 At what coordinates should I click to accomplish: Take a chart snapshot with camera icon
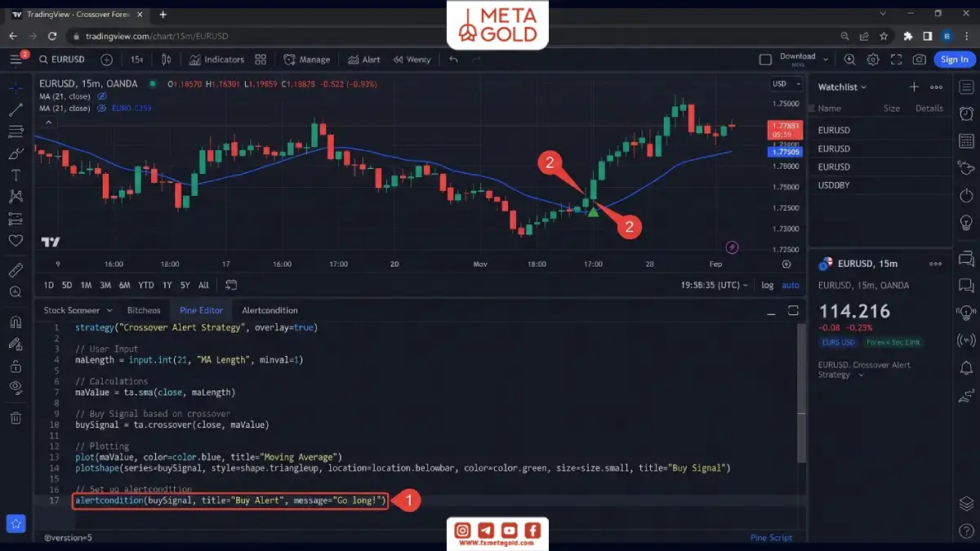[920, 60]
